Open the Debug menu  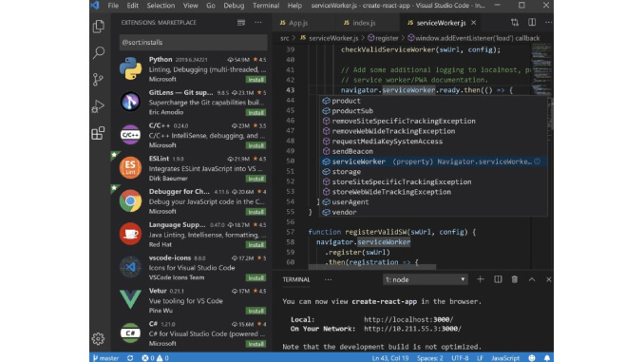(x=234, y=6)
